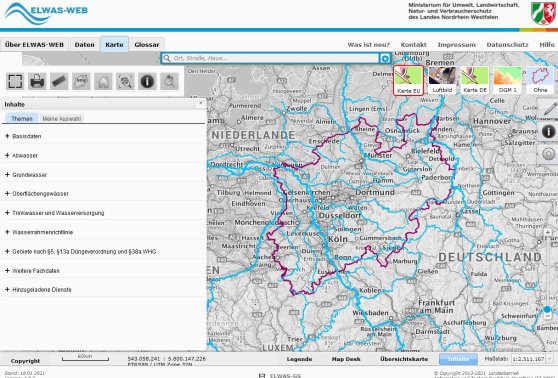Image resolution: width=558 pixels, height=378 pixels.
Task: Open the Daten tab
Action: [85, 45]
